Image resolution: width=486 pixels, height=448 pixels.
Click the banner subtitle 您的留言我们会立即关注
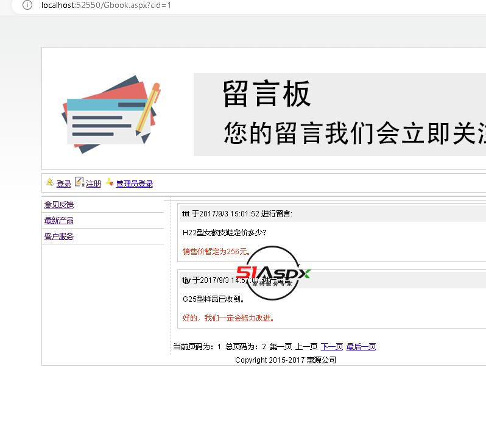point(355,133)
